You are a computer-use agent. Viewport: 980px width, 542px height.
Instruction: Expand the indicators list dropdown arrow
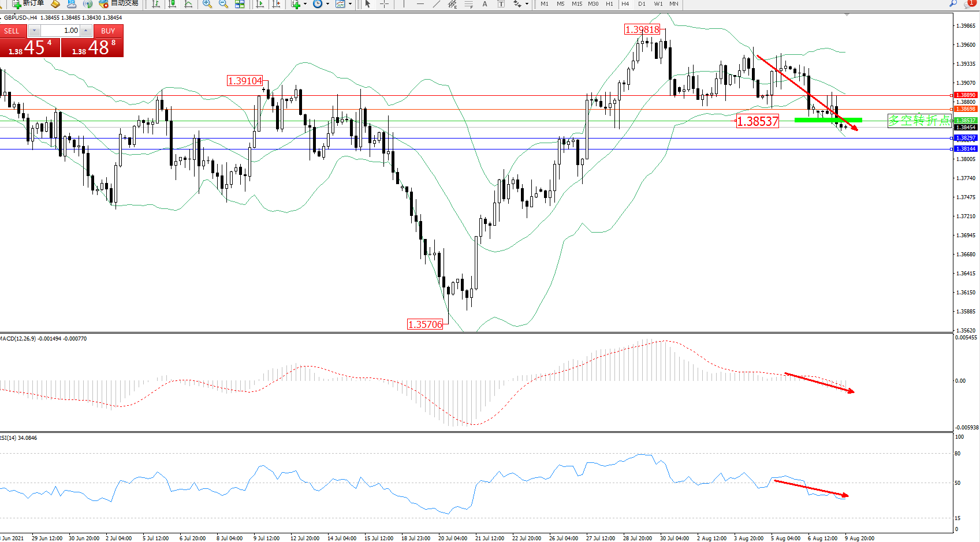(x=305, y=4)
